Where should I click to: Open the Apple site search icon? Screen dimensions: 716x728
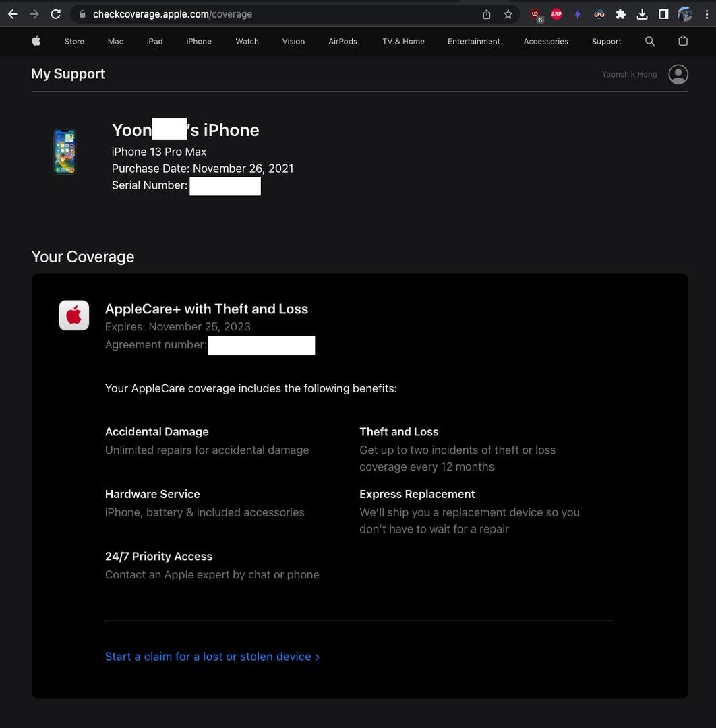(x=650, y=41)
